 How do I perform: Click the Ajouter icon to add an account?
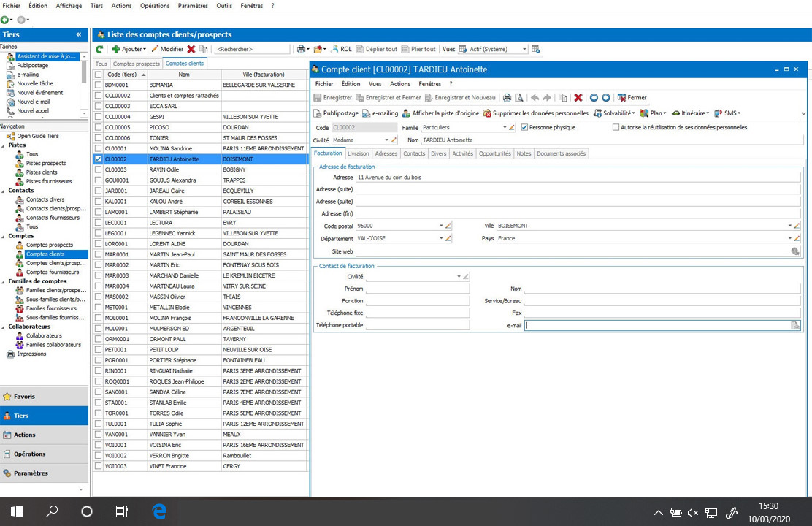pos(123,49)
